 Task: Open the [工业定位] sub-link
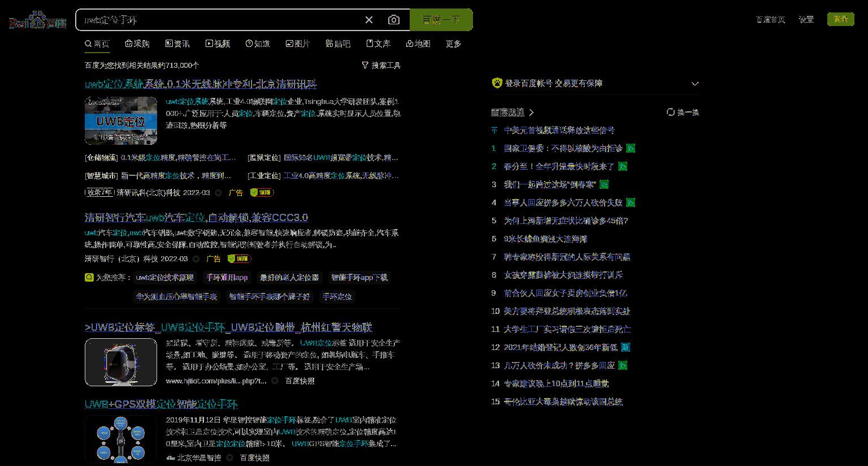[x=323, y=176]
